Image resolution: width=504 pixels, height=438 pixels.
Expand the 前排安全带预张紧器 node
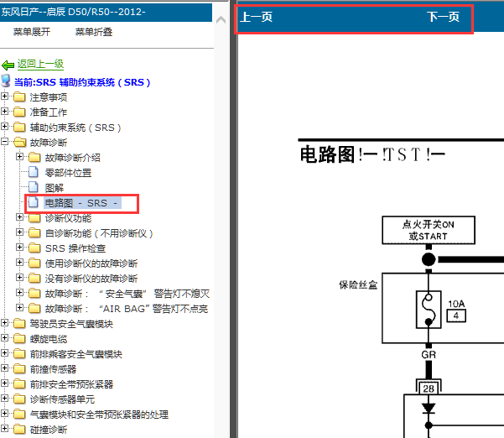click(x=4, y=383)
